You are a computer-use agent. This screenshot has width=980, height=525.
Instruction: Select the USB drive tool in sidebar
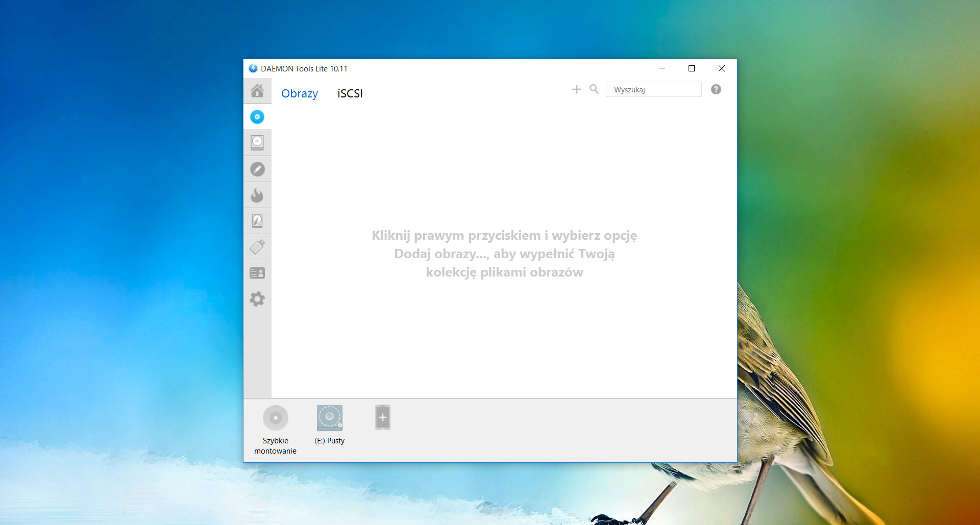[x=257, y=247]
